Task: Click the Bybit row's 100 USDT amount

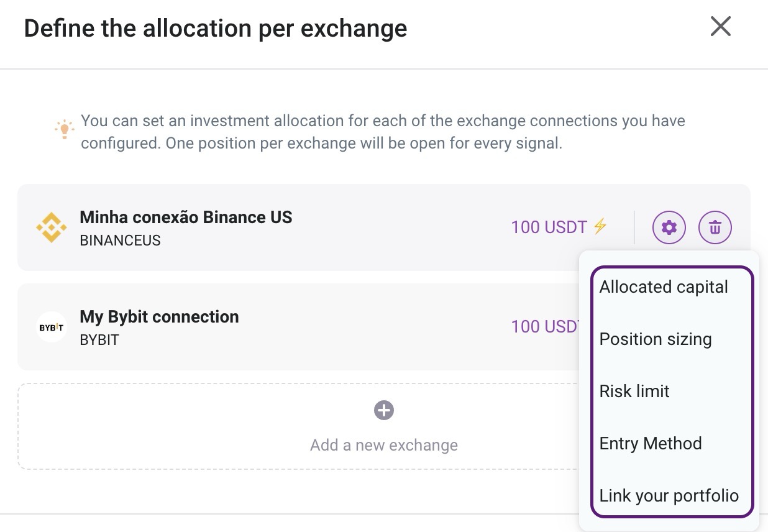Action: coord(545,327)
